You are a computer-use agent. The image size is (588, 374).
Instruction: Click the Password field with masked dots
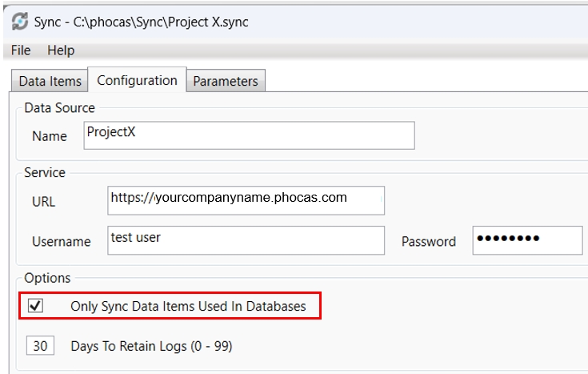pyautogui.click(x=528, y=240)
